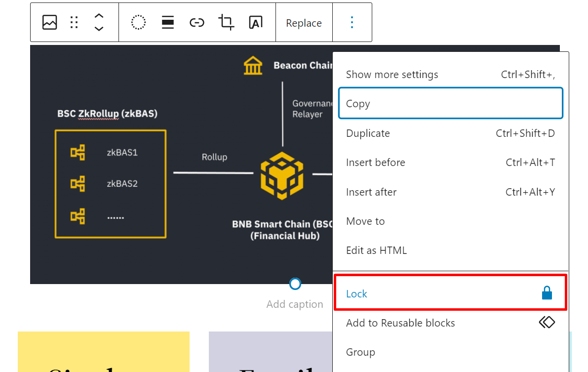Choose Duplicate from the block menu
Viewport: 588px width, 372px height.
tap(368, 133)
